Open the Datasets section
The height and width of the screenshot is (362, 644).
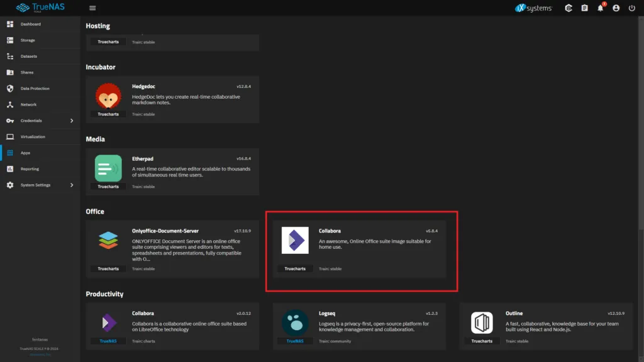click(x=28, y=56)
